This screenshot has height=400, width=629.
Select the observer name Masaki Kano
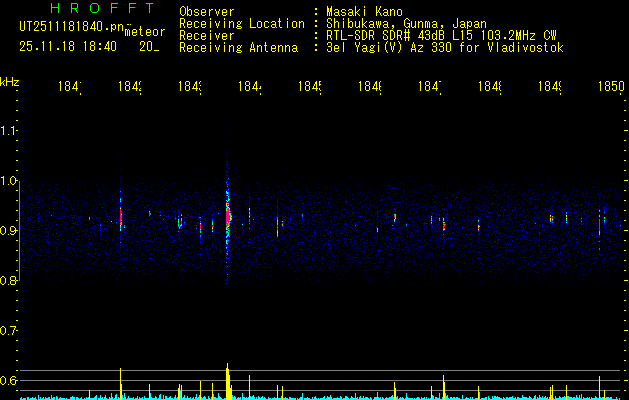coord(364,12)
